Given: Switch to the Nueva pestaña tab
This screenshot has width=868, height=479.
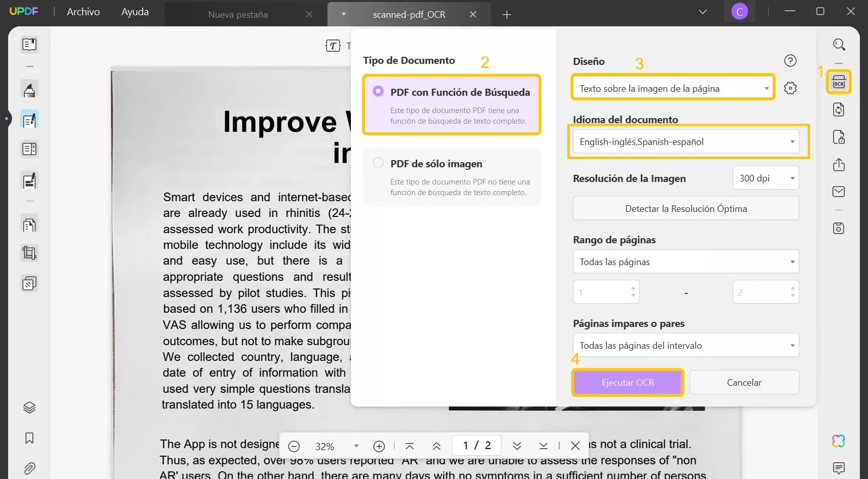Looking at the screenshot, I should (237, 15).
